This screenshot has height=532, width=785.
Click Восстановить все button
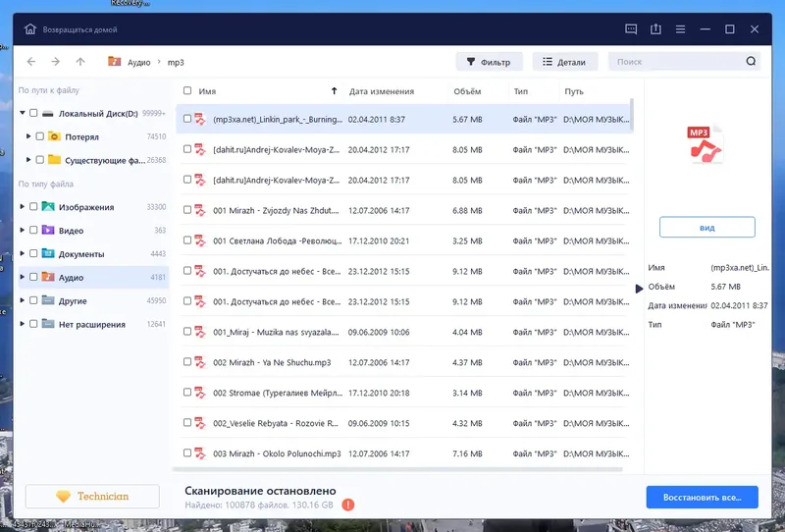click(702, 497)
